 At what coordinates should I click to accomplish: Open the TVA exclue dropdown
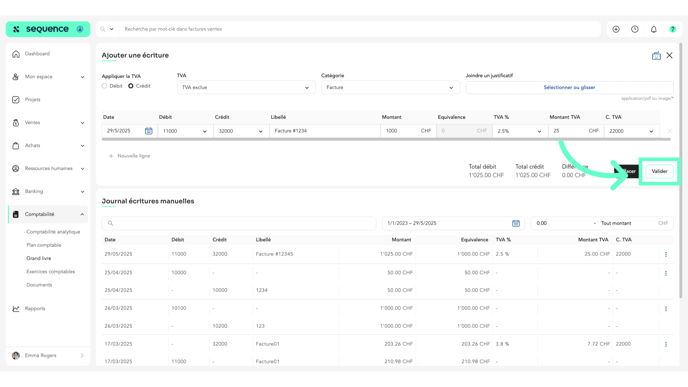(246, 88)
